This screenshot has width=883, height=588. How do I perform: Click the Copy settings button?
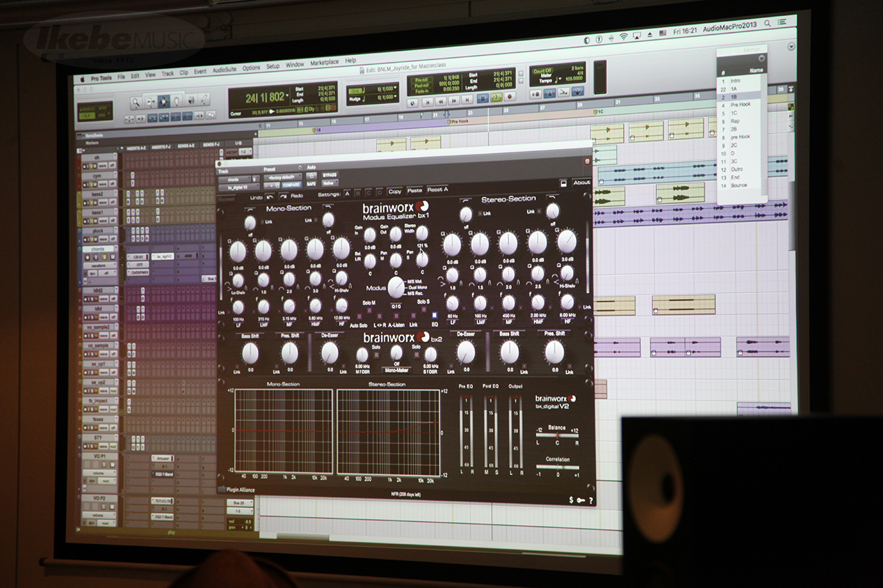pos(395,191)
